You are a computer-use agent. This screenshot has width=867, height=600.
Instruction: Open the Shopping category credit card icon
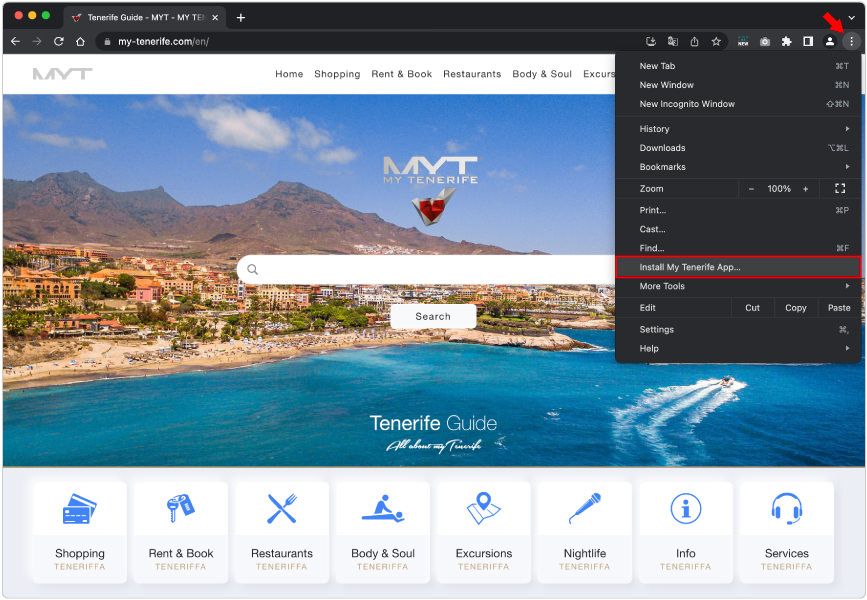(80, 508)
